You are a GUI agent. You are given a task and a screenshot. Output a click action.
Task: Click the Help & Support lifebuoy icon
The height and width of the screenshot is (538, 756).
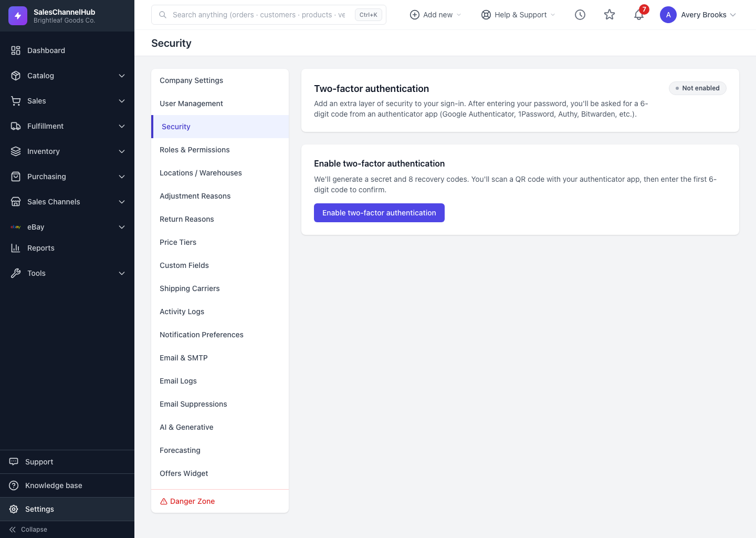(486, 15)
